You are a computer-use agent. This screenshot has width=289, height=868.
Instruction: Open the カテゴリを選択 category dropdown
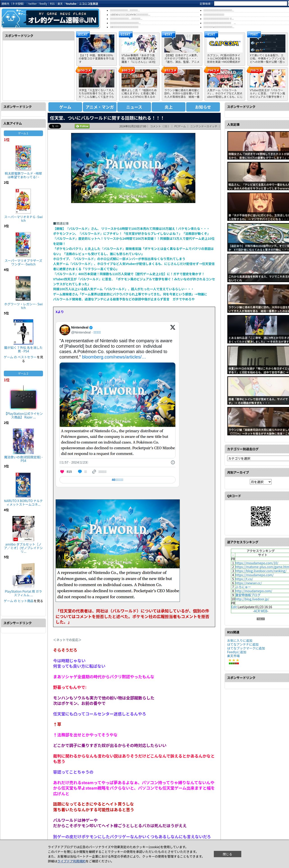[x=258, y=458]
